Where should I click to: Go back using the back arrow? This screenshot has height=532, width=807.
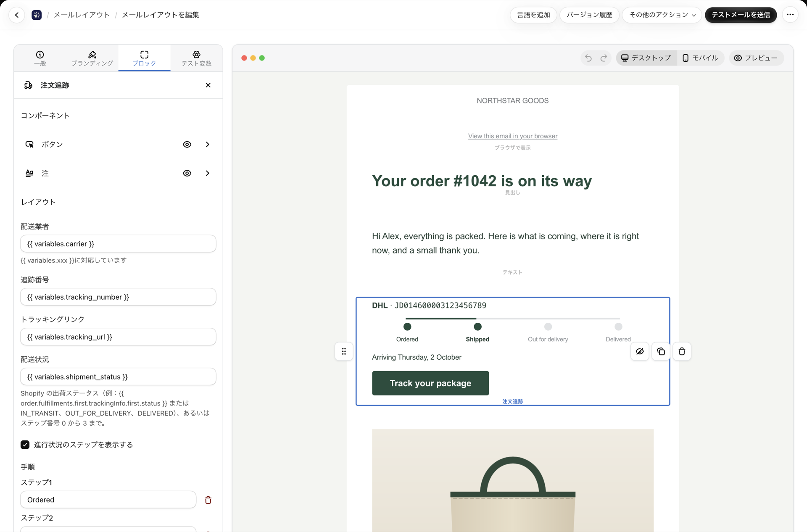[17, 15]
